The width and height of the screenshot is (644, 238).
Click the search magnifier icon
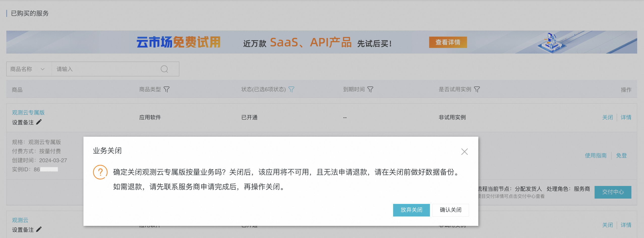[x=164, y=69]
